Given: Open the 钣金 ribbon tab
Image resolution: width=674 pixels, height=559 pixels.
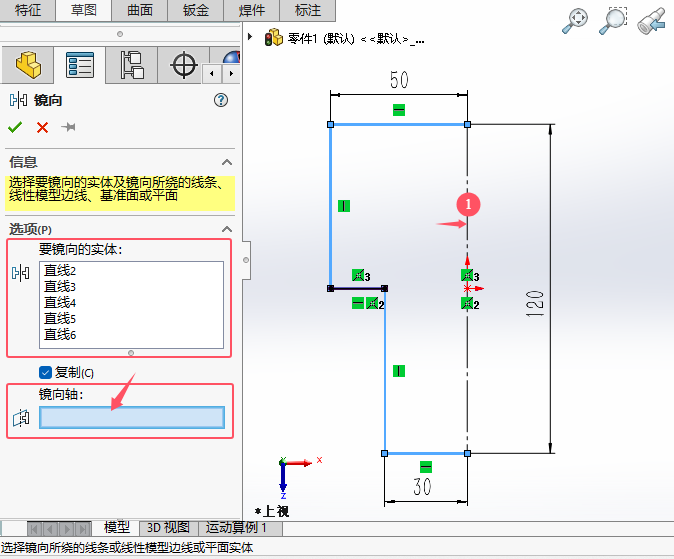Looking at the screenshot, I should coord(196,10).
